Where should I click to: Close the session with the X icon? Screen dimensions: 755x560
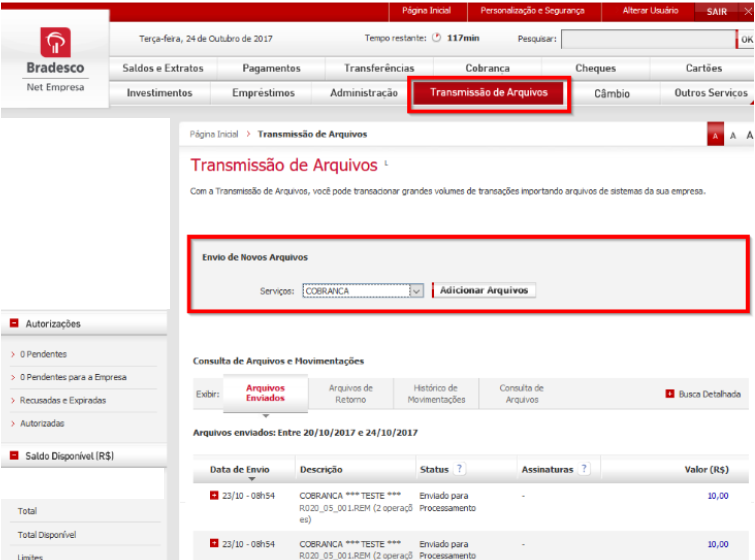(x=748, y=12)
